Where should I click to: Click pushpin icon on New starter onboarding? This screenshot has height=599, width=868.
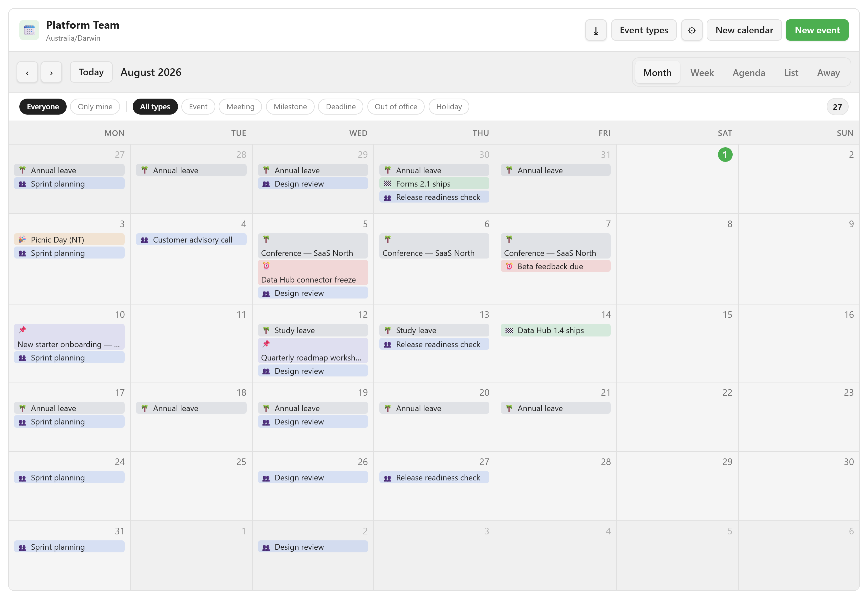click(23, 330)
